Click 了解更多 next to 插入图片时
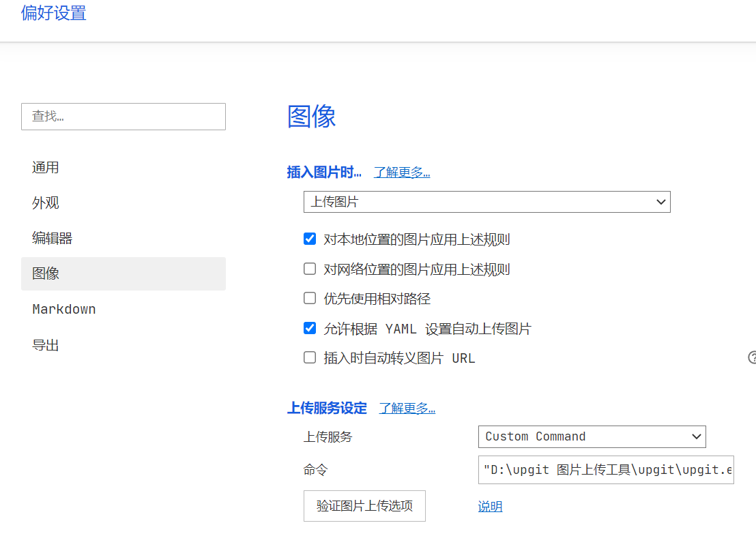This screenshot has width=756, height=551. click(402, 173)
